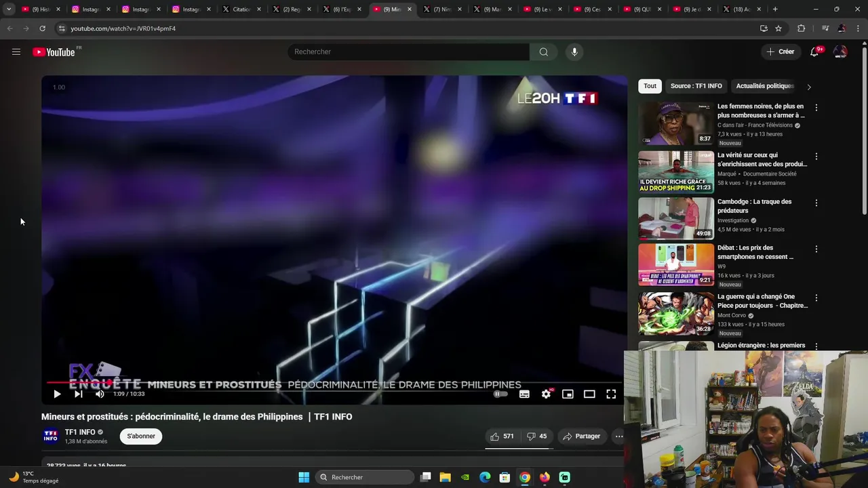This screenshot has height=488, width=868.
Task: Switch to theater mode
Action: (589, 394)
